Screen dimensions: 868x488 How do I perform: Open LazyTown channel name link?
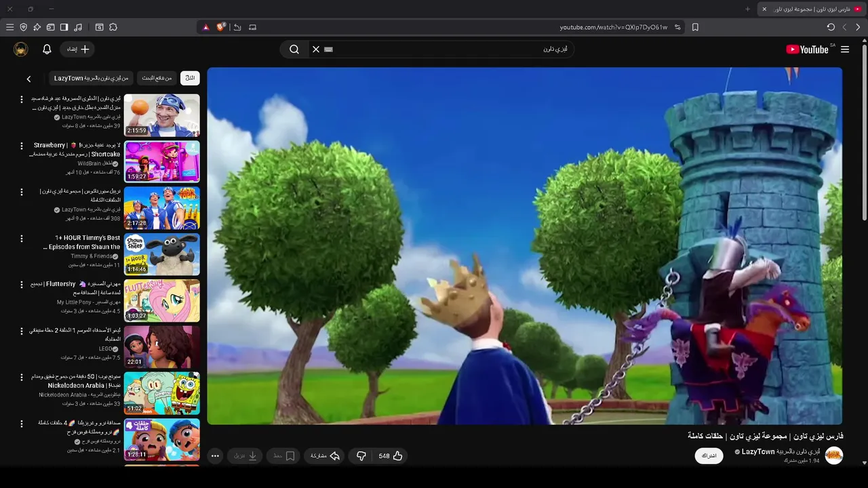pos(781,451)
